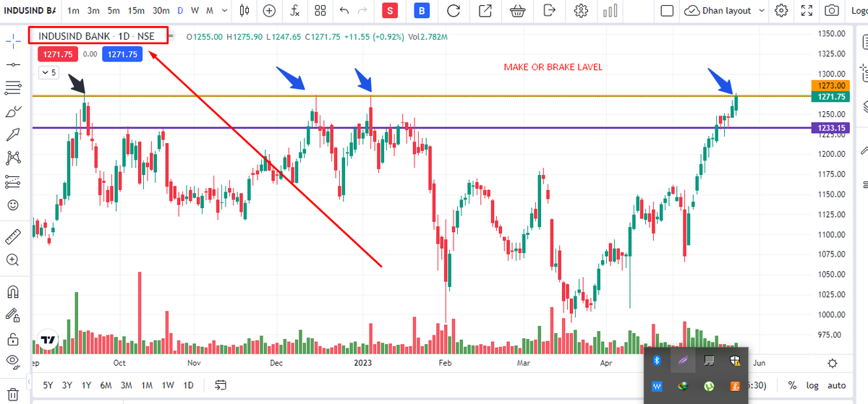The image size is (868, 404).
Task: Select the ruler measure tool
Action: point(12,236)
